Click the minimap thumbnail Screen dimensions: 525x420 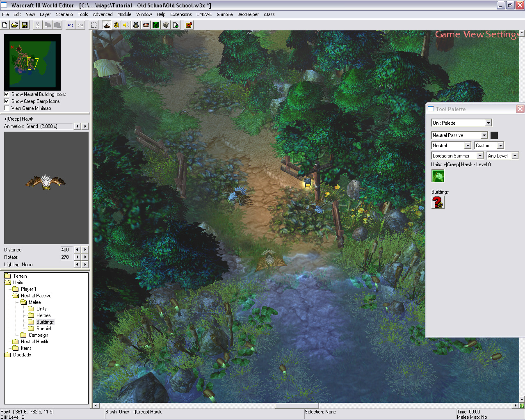32,62
